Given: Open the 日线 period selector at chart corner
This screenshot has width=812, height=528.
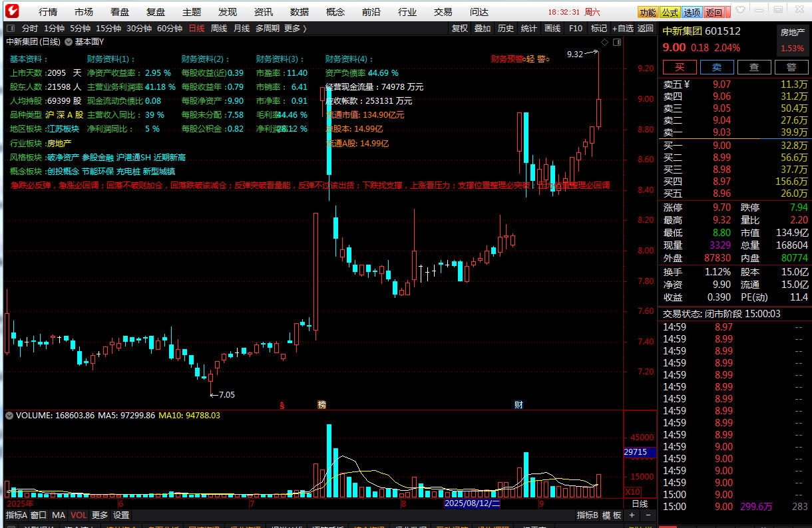Looking at the screenshot, I should 640,504.
